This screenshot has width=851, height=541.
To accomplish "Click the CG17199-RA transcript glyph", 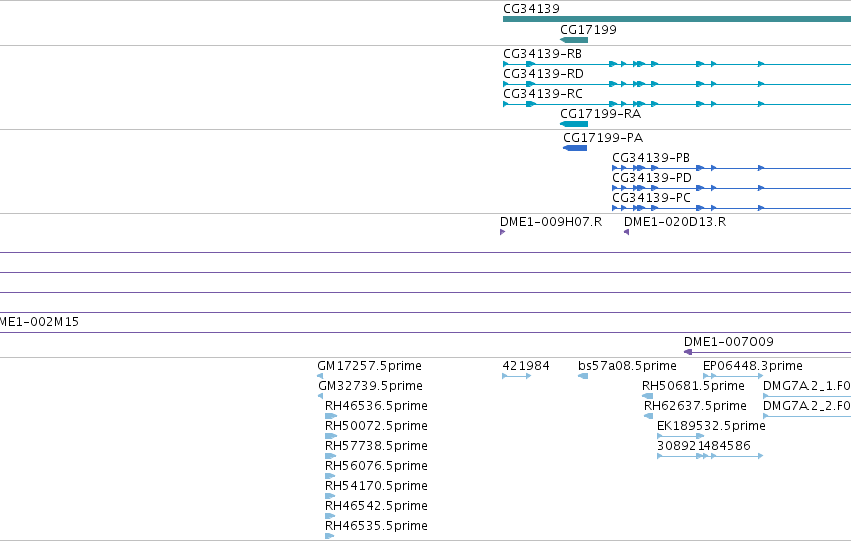I will 574,124.
